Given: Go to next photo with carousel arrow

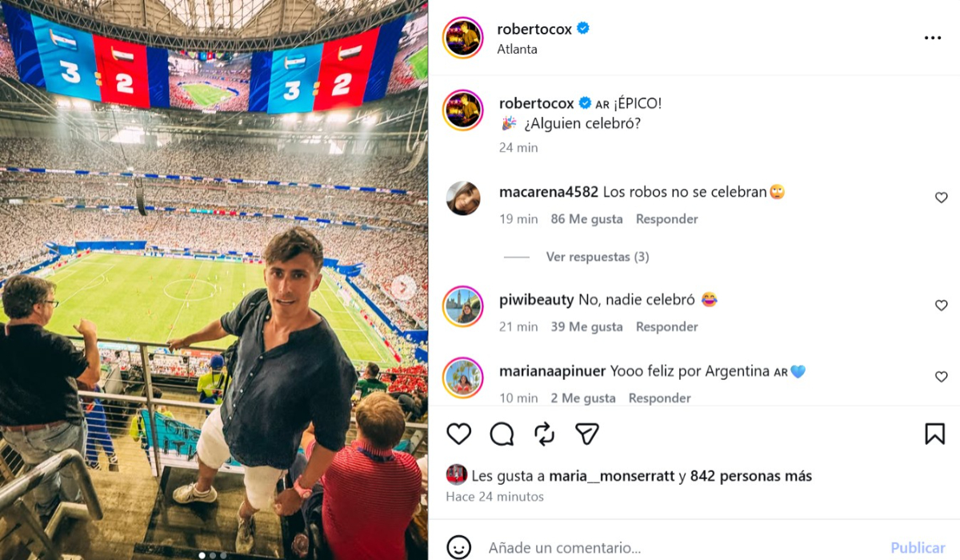Looking at the screenshot, I should (403, 287).
